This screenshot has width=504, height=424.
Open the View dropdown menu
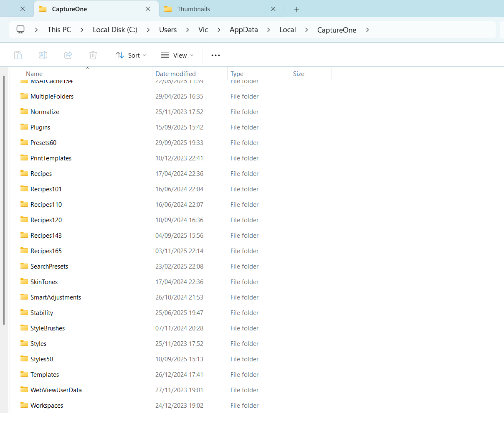[x=177, y=55]
